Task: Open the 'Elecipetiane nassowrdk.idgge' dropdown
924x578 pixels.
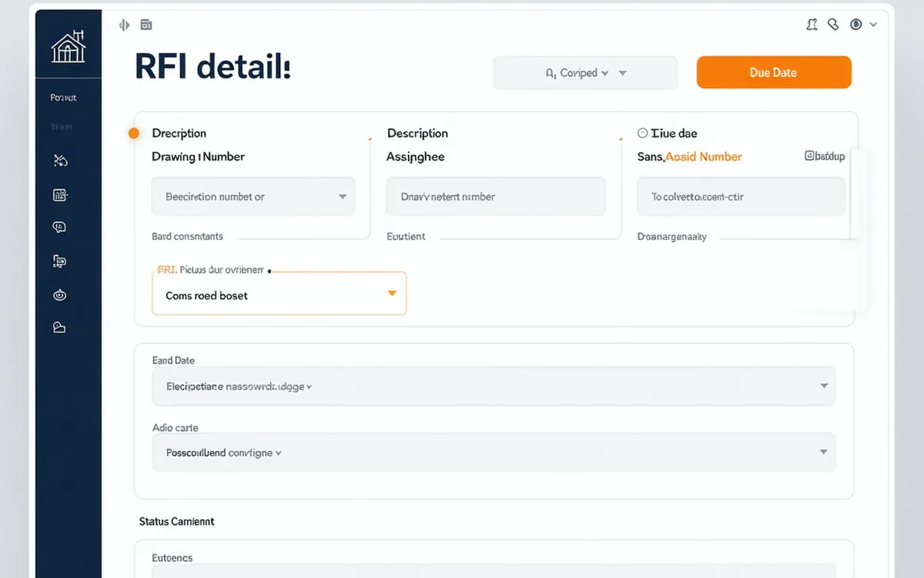Action: point(494,386)
